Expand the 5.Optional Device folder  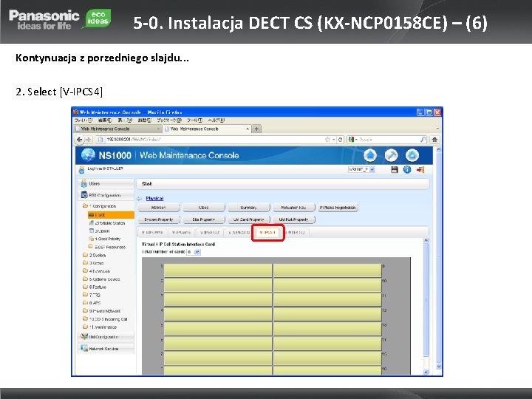85,279
